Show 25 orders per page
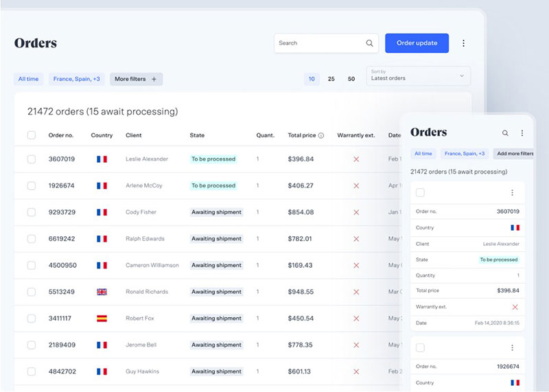Viewport: 549px width, 392px height. pyautogui.click(x=331, y=79)
